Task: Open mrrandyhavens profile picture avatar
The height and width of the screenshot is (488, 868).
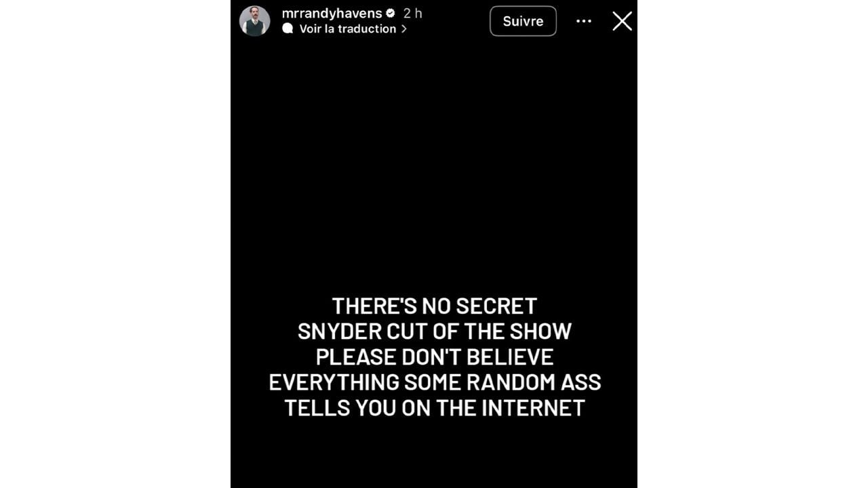Action: coord(254,21)
